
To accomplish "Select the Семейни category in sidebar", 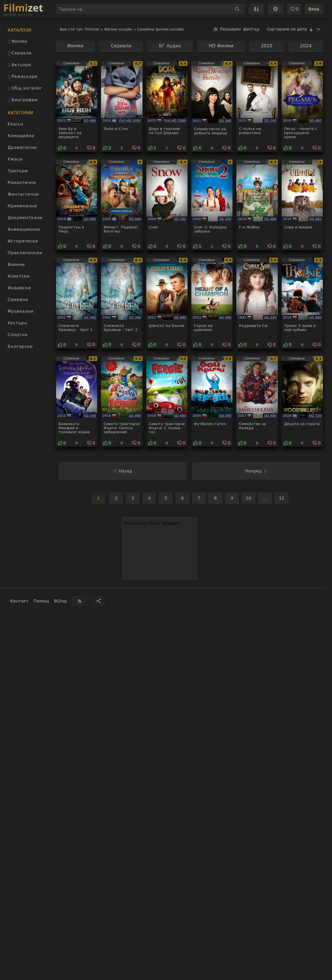I will point(18,300).
